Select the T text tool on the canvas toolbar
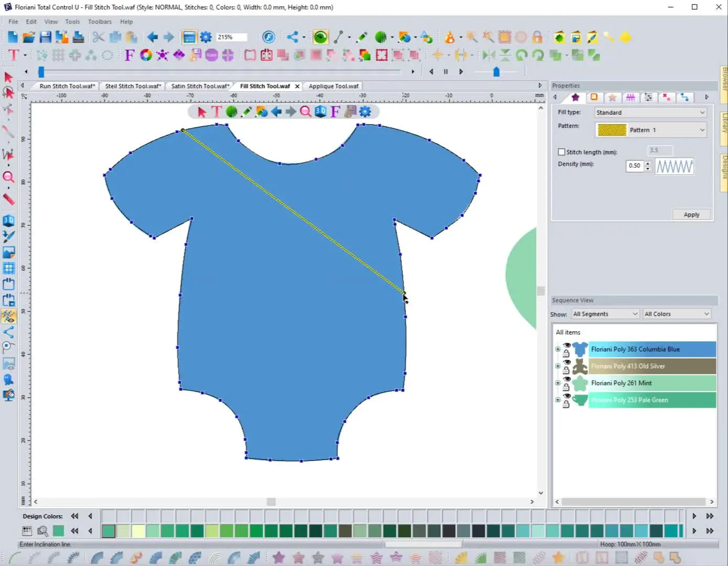 (x=217, y=111)
